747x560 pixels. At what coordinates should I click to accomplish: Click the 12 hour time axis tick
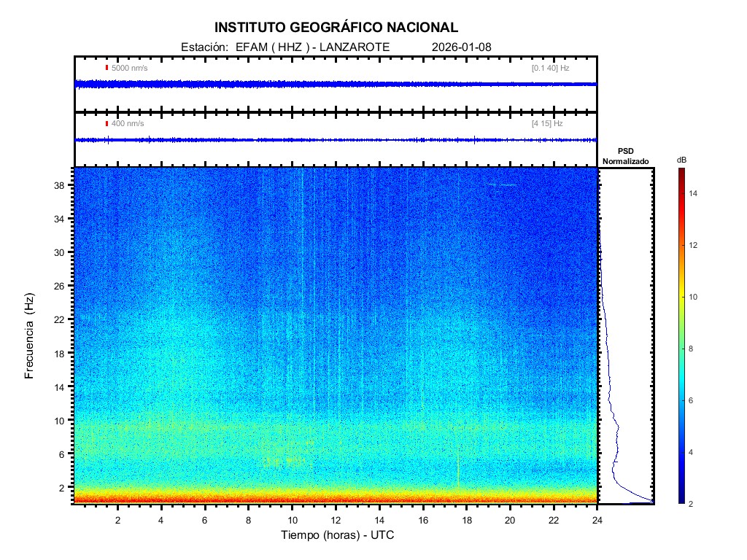[x=336, y=520]
